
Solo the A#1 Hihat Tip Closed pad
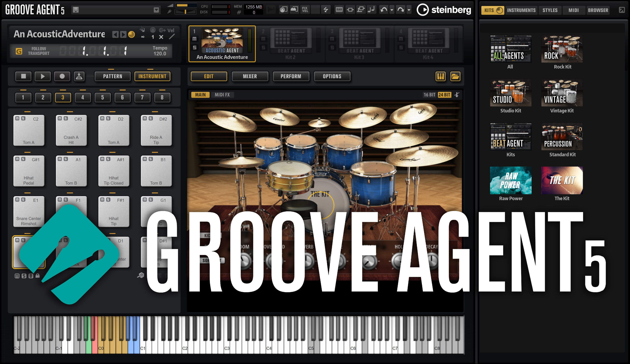[108, 159]
